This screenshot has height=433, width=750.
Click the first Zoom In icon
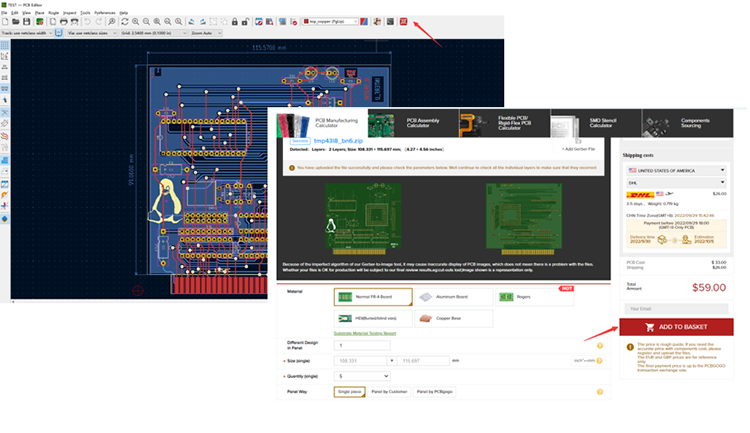[x=135, y=22]
